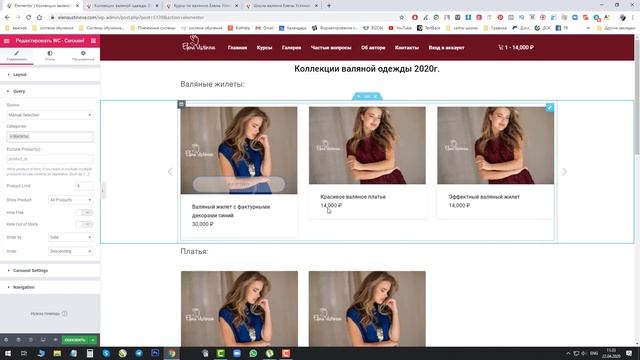
Task: Open the Об авторе menu item
Action: [373, 48]
